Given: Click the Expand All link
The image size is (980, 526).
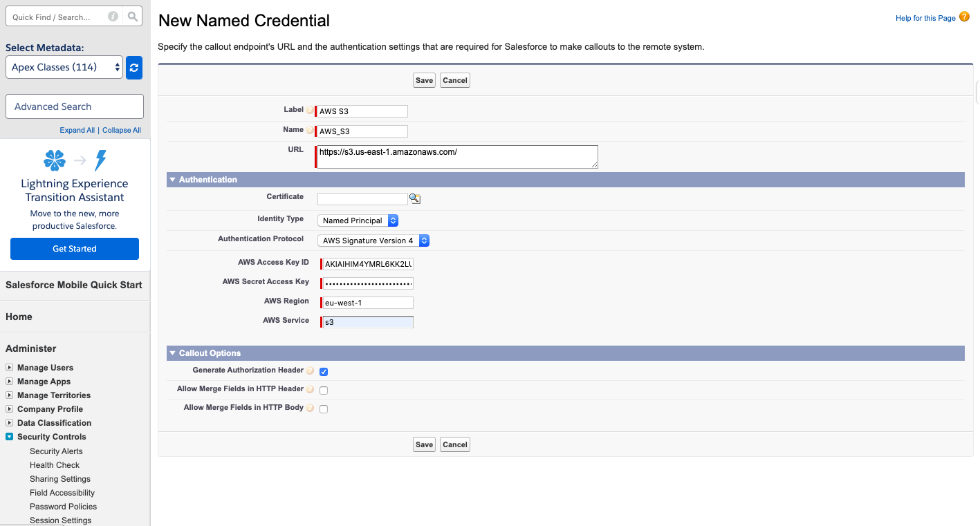Looking at the screenshot, I should pos(77,129).
